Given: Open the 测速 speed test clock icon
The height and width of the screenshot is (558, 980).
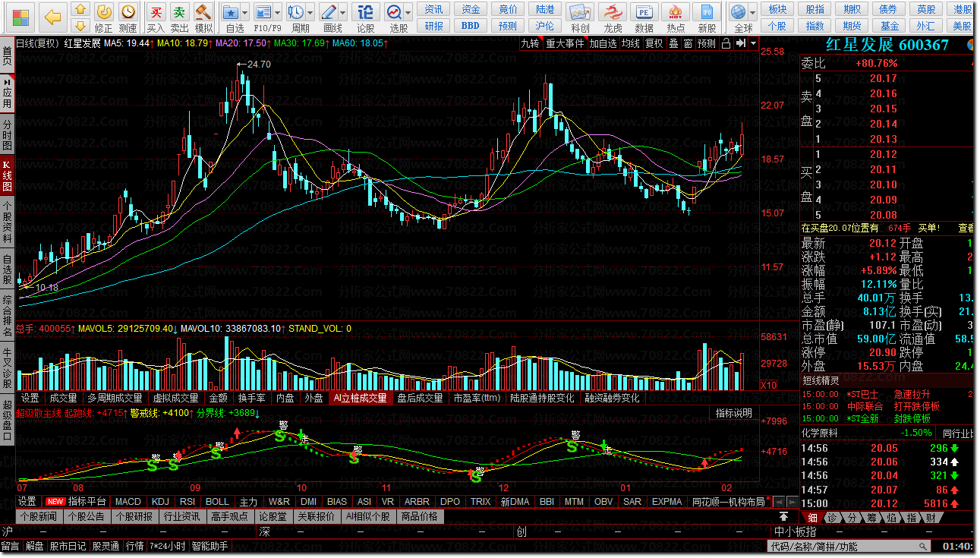Looking at the screenshot, I should pos(128,11).
